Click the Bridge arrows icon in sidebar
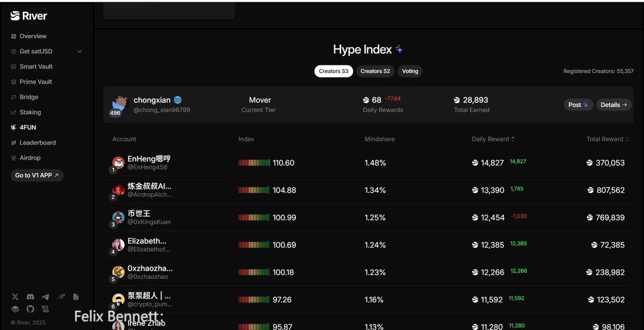 [x=14, y=97]
